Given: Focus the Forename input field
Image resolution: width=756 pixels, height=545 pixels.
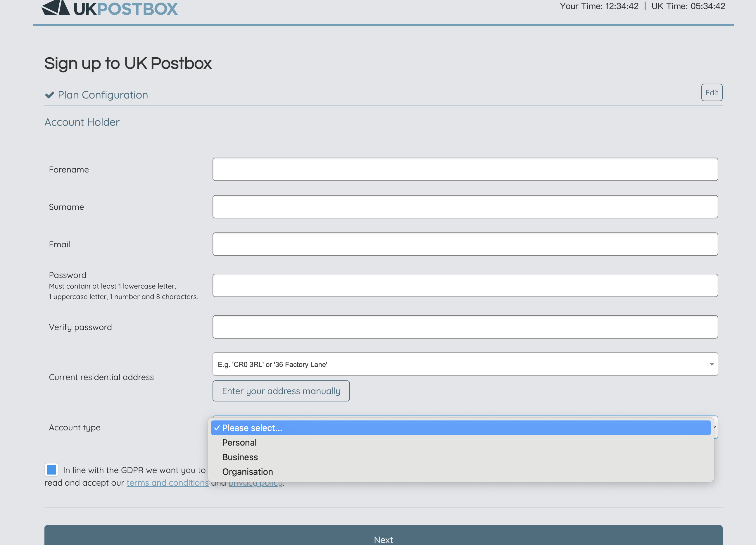Looking at the screenshot, I should (465, 169).
